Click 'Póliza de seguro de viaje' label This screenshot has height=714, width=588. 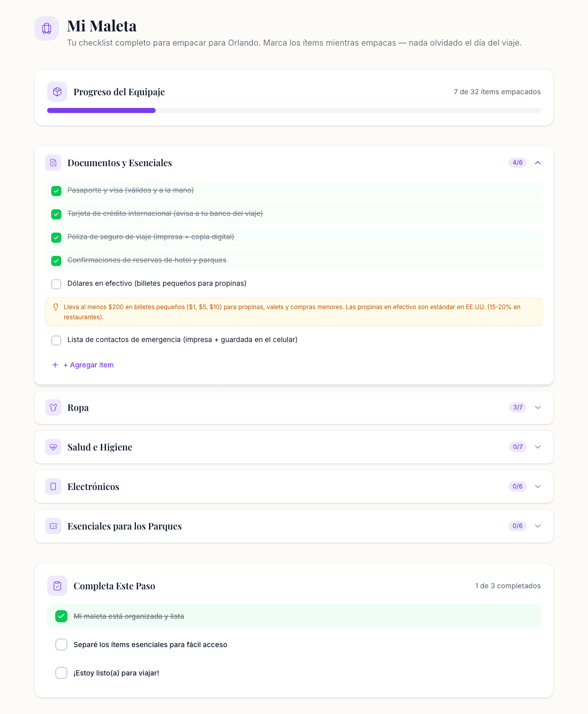tap(151, 237)
